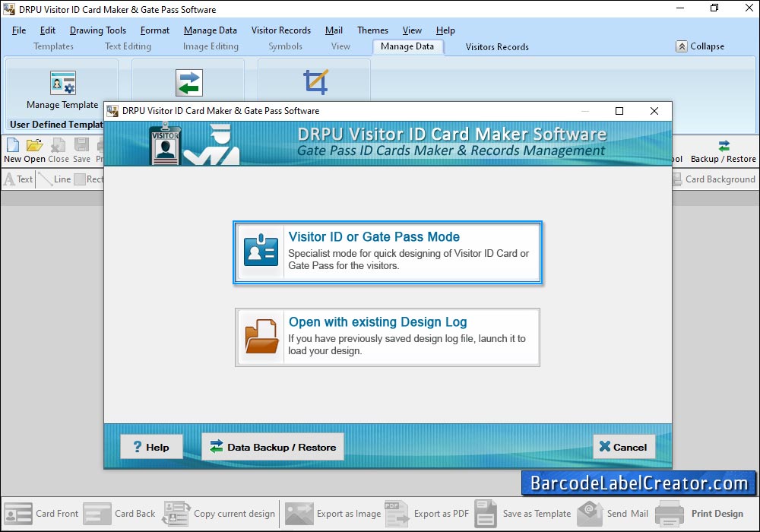Click the dialog Help button

(x=151, y=447)
